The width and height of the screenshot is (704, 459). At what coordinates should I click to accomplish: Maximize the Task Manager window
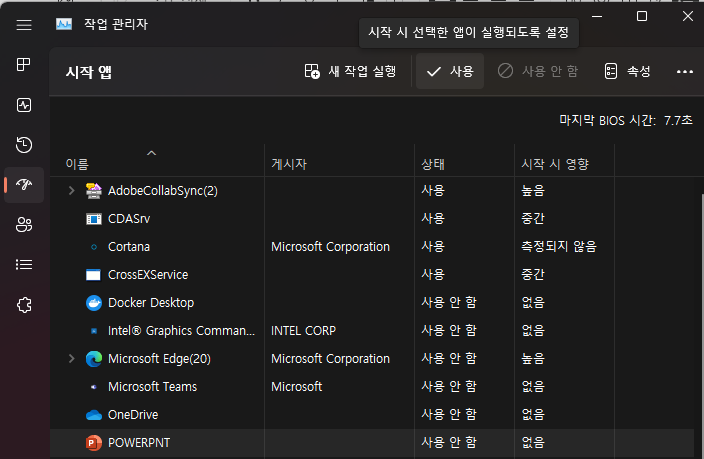click(642, 17)
